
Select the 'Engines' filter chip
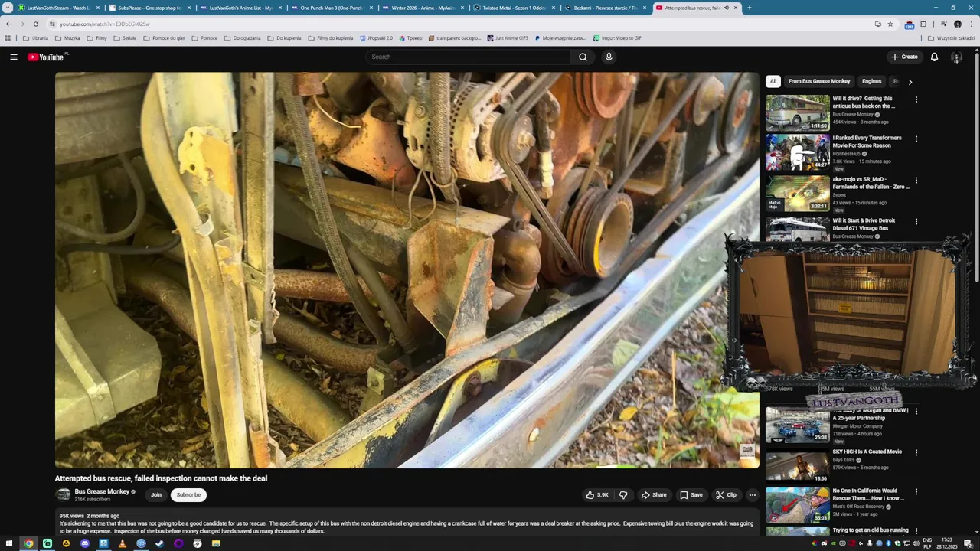click(871, 81)
